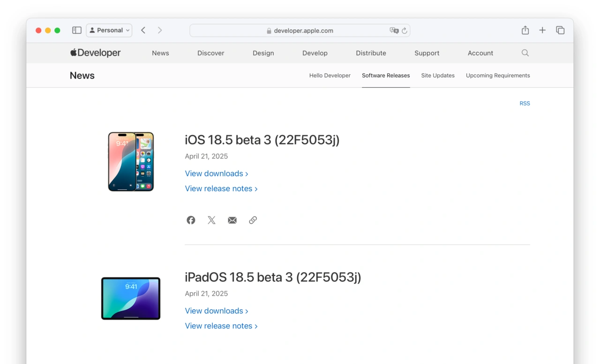The width and height of the screenshot is (600, 364).
Task: Click the Share toolbar icon
Action: 525,30
